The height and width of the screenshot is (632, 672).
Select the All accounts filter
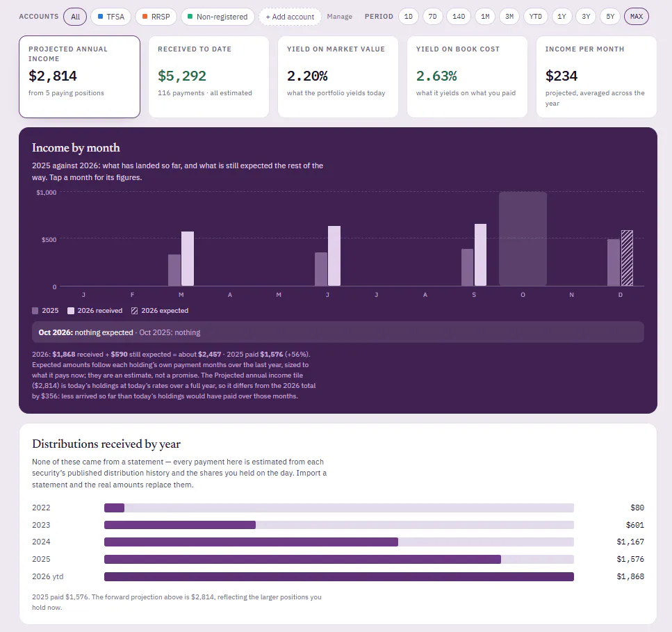[75, 17]
